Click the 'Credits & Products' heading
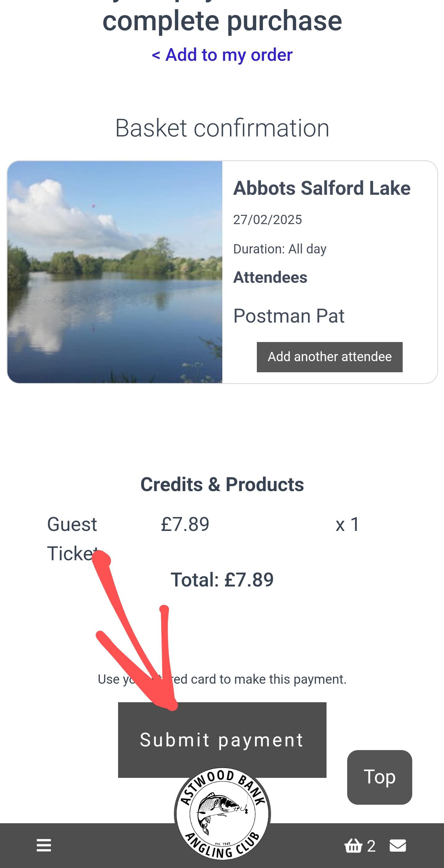 (x=222, y=485)
